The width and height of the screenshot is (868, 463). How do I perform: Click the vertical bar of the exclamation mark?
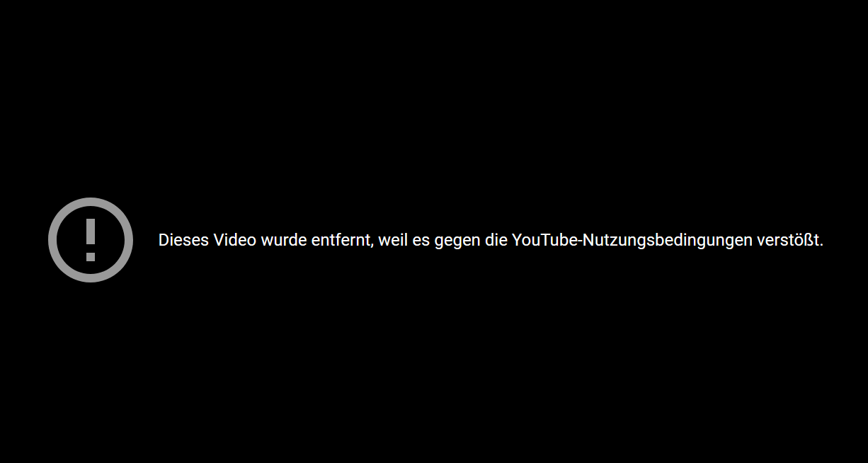coord(91,233)
